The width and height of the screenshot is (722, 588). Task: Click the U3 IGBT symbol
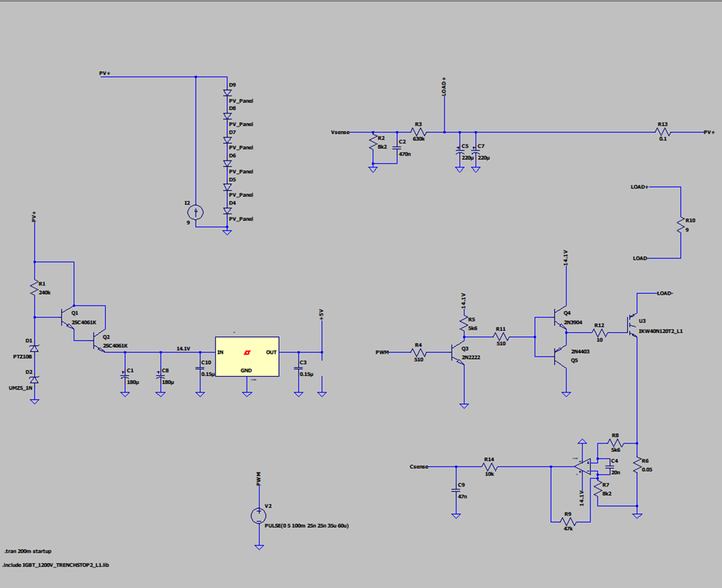(x=632, y=325)
